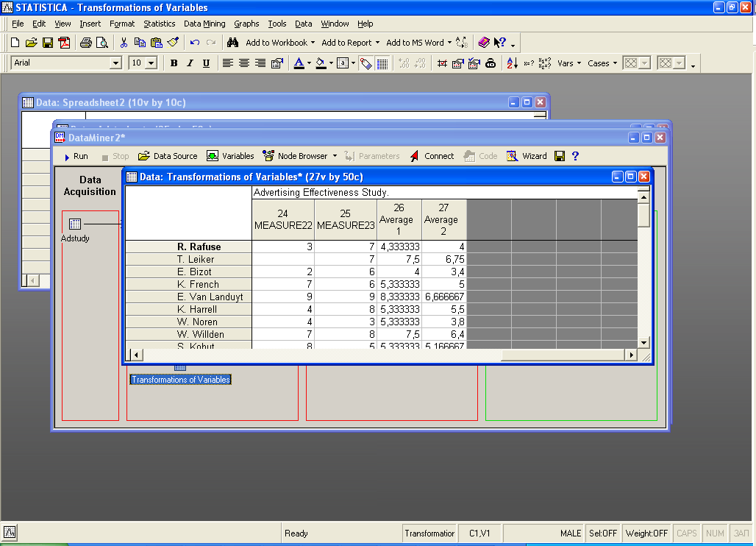
Task: Click the Connect button in DataMiner toolbar
Action: point(432,156)
